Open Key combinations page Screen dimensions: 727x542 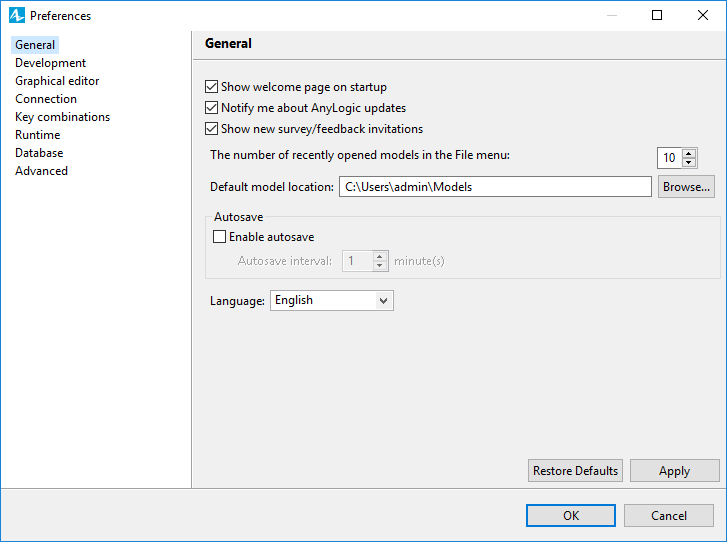pos(63,117)
